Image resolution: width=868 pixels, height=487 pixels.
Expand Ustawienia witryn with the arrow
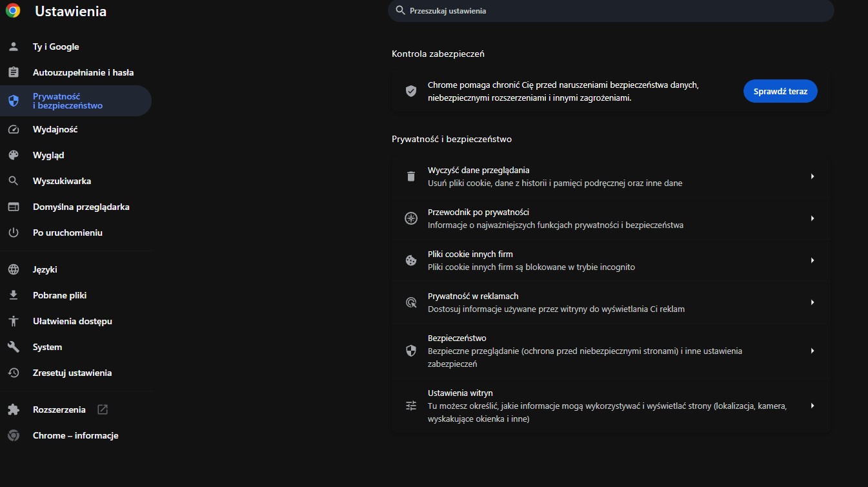tap(812, 406)
